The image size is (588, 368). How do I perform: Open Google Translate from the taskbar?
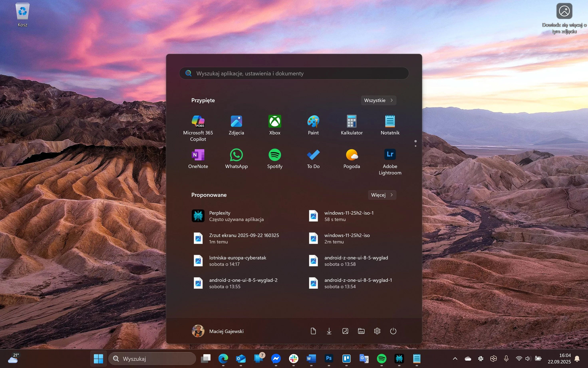[x=364, y=359]
